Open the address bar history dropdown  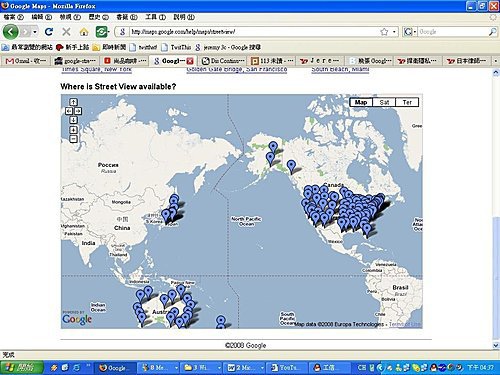(x=394, y=32)
